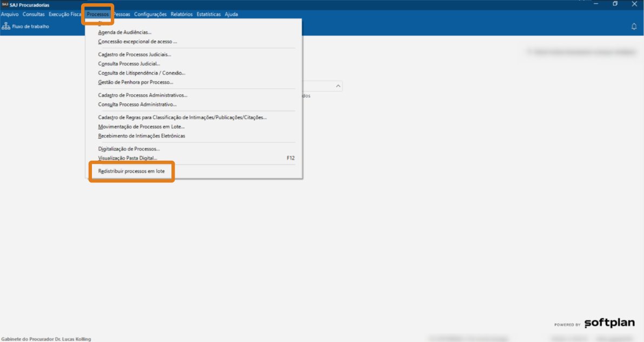Click the Fluxo de trabalho workflow icon
Viewport: 644px width, 342px height.
coord(6,27)
